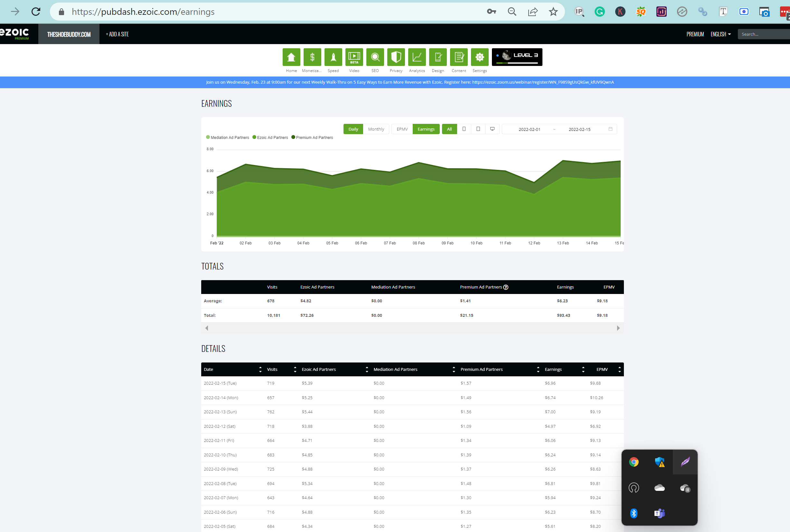This screenshot has height=532, width=790.
Task: Open the Monetization dollar icon
Action: [x=312, y=57]
